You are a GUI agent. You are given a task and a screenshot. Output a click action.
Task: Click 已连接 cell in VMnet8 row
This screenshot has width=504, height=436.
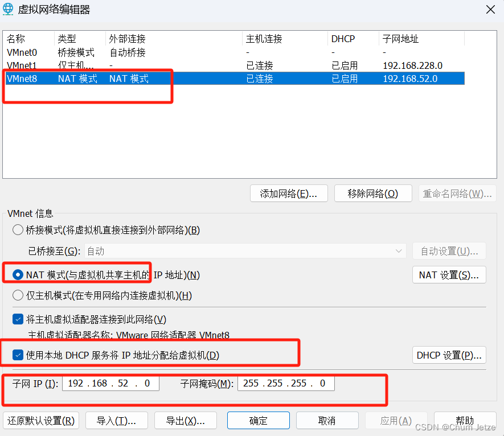[259, 79]
